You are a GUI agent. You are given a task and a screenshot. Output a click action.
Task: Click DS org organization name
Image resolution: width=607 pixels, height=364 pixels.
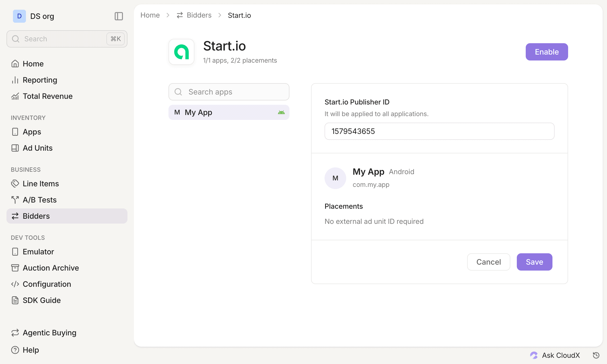[x=42, y=16]
